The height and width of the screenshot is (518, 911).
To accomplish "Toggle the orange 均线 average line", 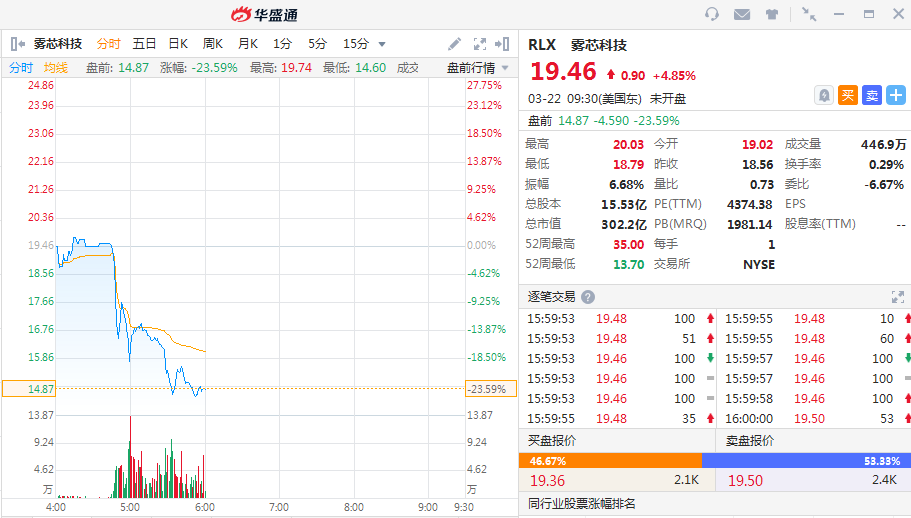I will click(x=56, y=68).
